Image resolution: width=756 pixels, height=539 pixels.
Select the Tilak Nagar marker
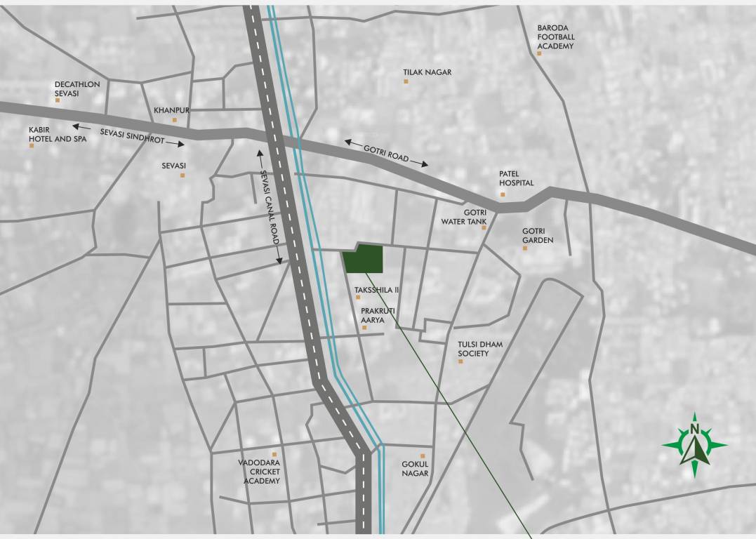pyautogui.click(x=406, y=80)
